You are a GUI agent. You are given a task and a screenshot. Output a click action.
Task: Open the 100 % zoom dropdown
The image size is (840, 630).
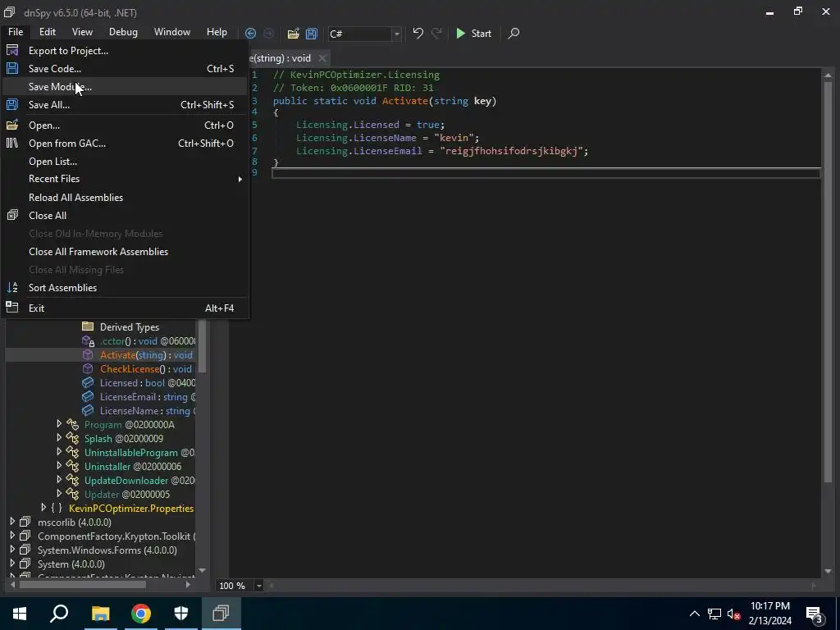pyautogui.click(x=258, y=586)
